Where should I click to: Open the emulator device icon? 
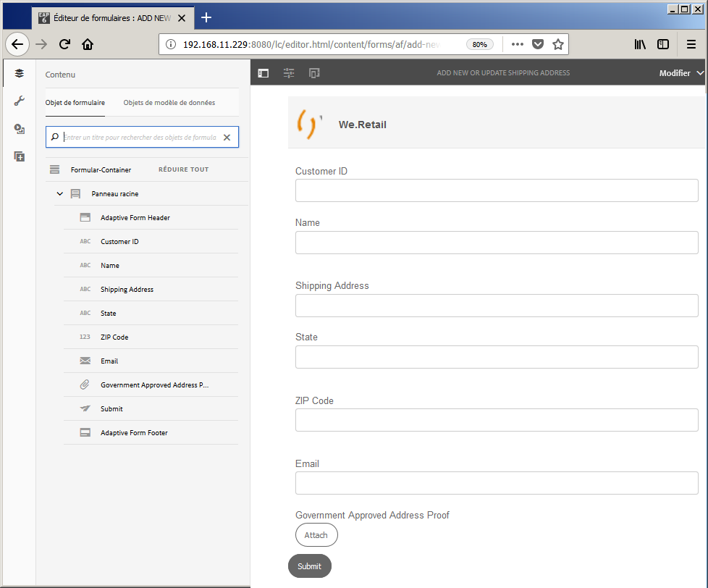(x=314, y=73)
